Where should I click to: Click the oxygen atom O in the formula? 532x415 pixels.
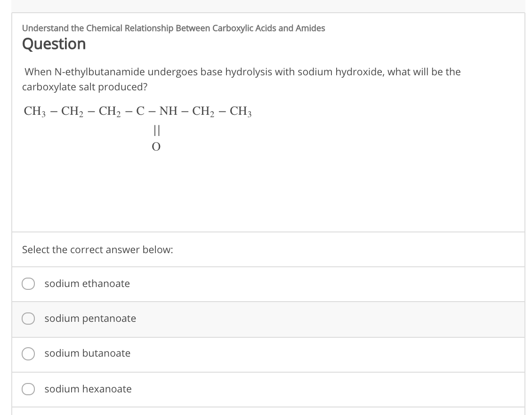156,147
